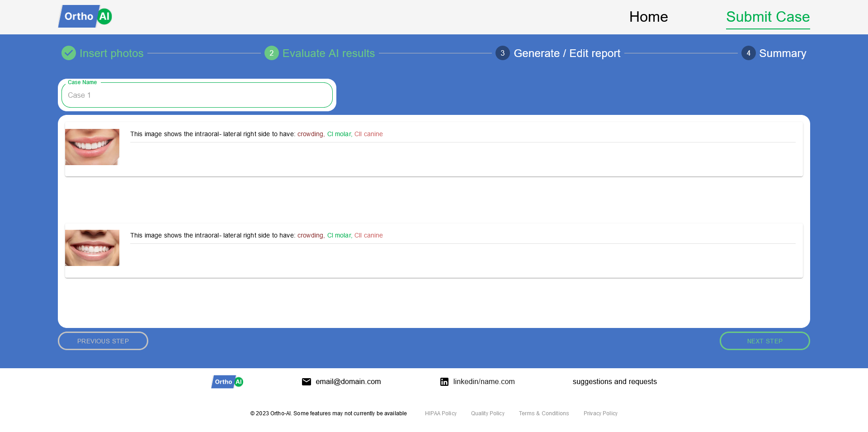The height and width of the screenshot is (432, 868).
Task: Click the step 4 Summary circle icon
Action: (x=748, y=53)
